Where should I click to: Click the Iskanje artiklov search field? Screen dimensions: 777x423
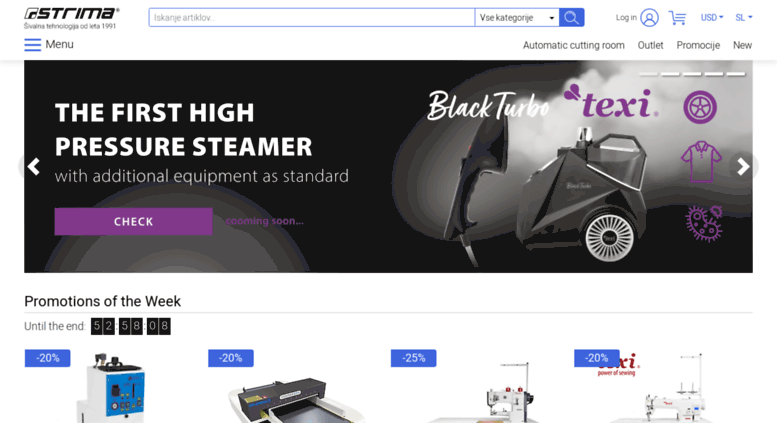[x=312, y=17]
